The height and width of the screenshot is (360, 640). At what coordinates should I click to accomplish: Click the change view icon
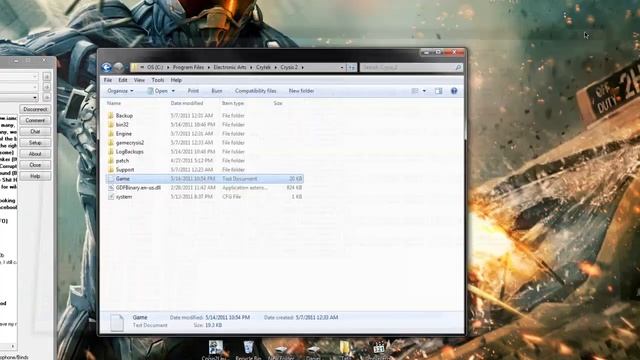point(415,91)
